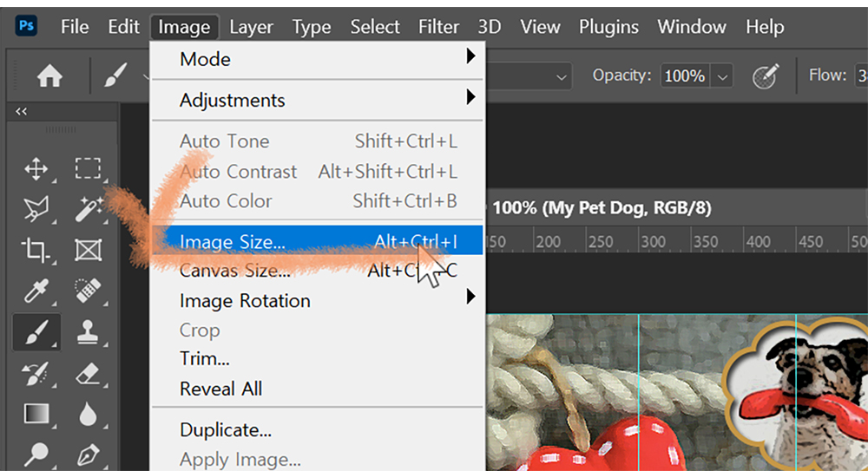Expand the Adjustments submenu
868x471 pixels.
click(317, 100)
